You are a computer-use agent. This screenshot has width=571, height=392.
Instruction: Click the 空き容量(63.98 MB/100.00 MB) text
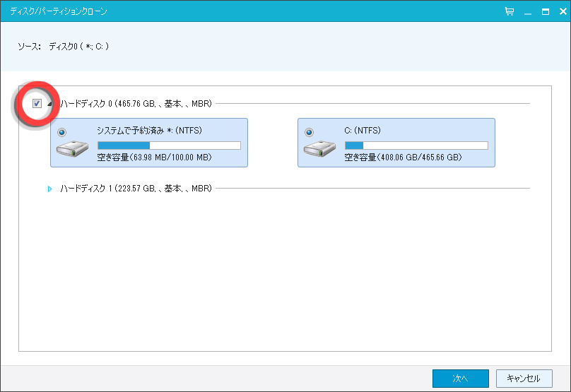pyautogui.click(x=154, y=158)
